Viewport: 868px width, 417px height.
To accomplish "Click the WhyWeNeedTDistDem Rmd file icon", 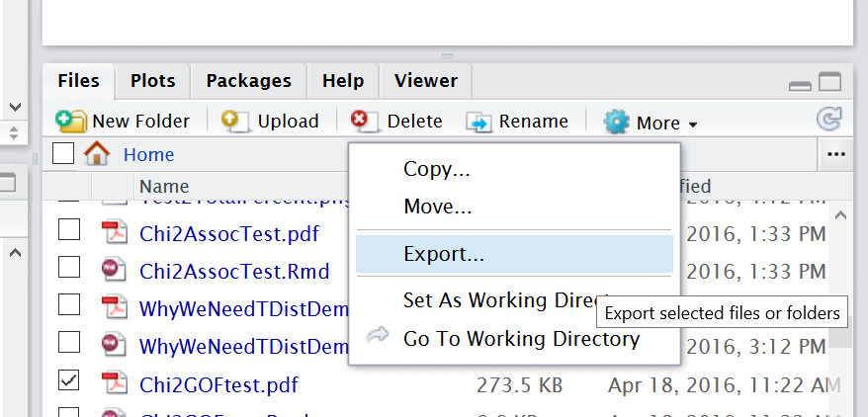I will click(x=115, y=345).
